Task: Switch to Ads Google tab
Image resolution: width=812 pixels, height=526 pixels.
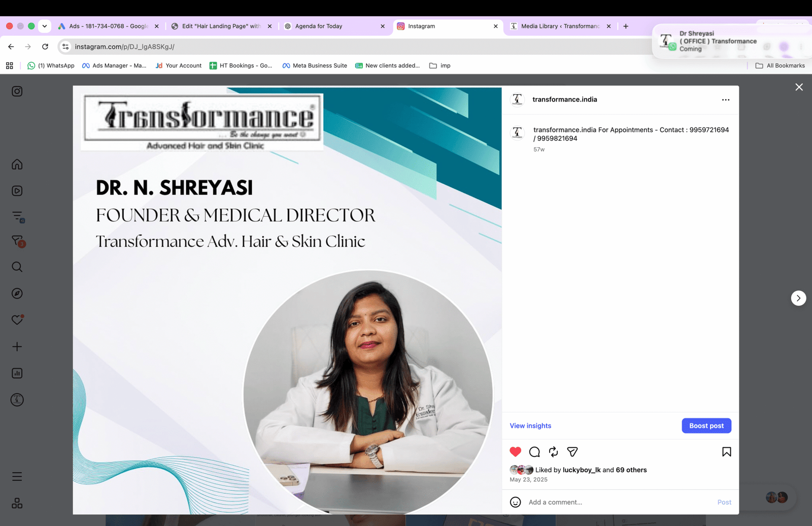Action: 109,26
